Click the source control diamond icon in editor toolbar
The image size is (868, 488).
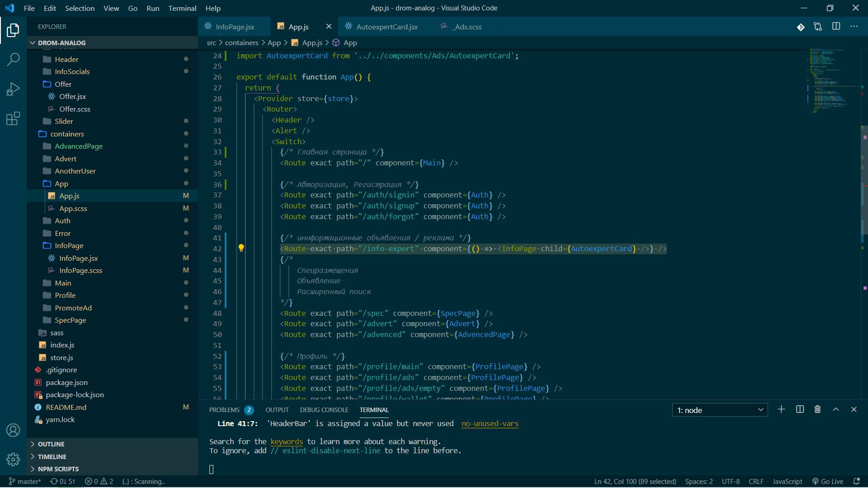[x=801, y=27]
